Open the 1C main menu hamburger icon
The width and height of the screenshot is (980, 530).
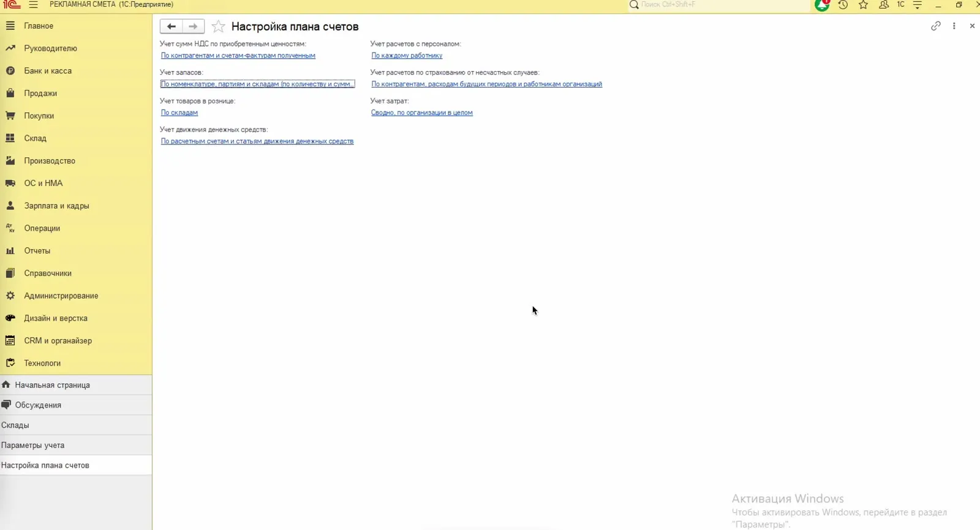(x=33, y=5)
